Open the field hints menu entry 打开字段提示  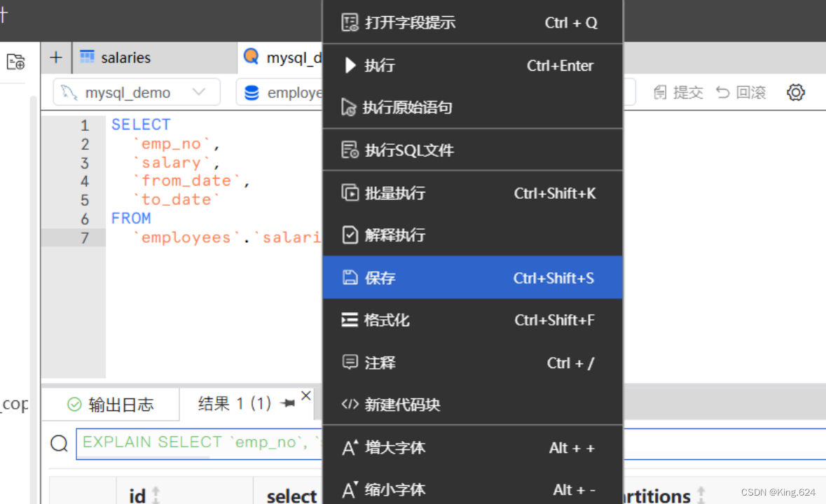tap(472, 22)
